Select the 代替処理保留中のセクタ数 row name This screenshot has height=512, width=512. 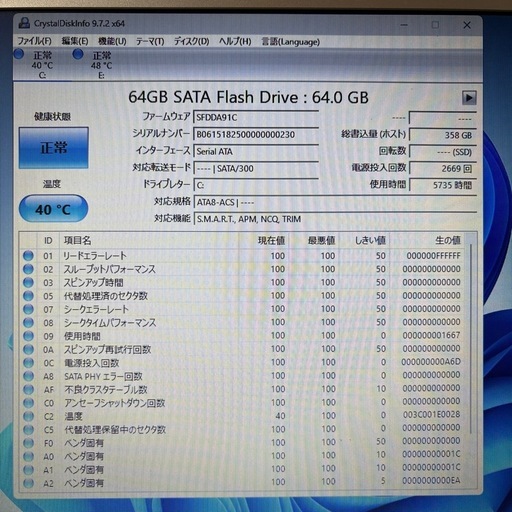pyautogui.click(x=115, y=430)
